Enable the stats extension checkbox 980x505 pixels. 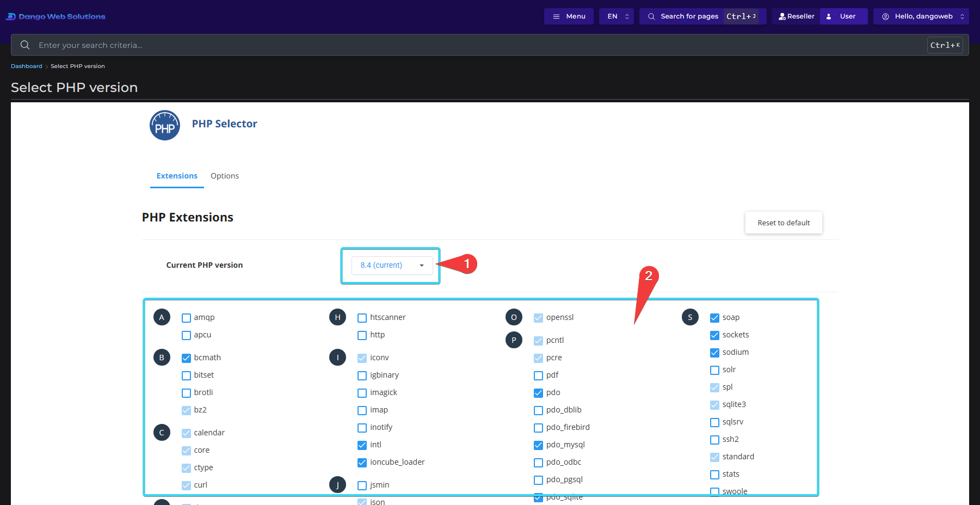point(714,475)
